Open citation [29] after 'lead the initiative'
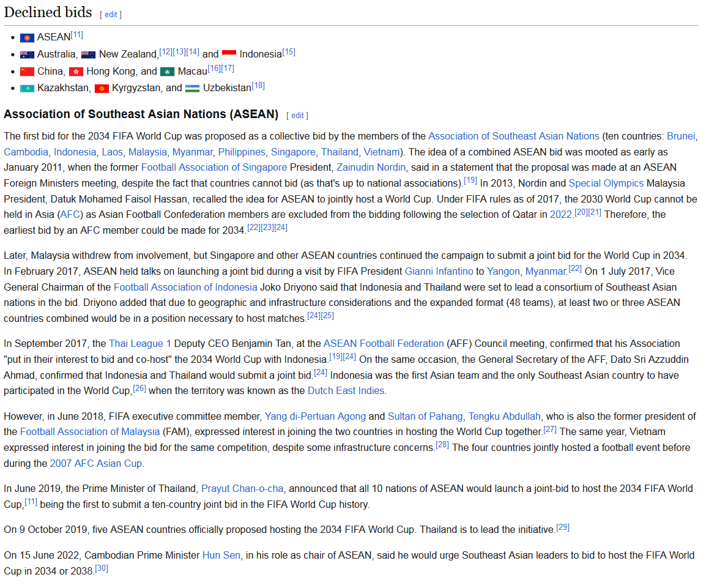Image resolution: width=706 pixels, height=588 pixels. [563, 527]
